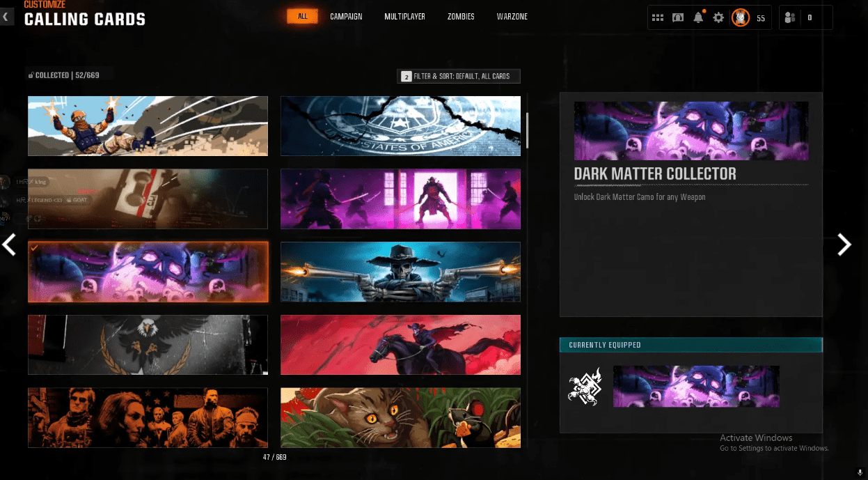This screenshot has height=480, width=868.
Task: Select the All tab
Action: 302,16
